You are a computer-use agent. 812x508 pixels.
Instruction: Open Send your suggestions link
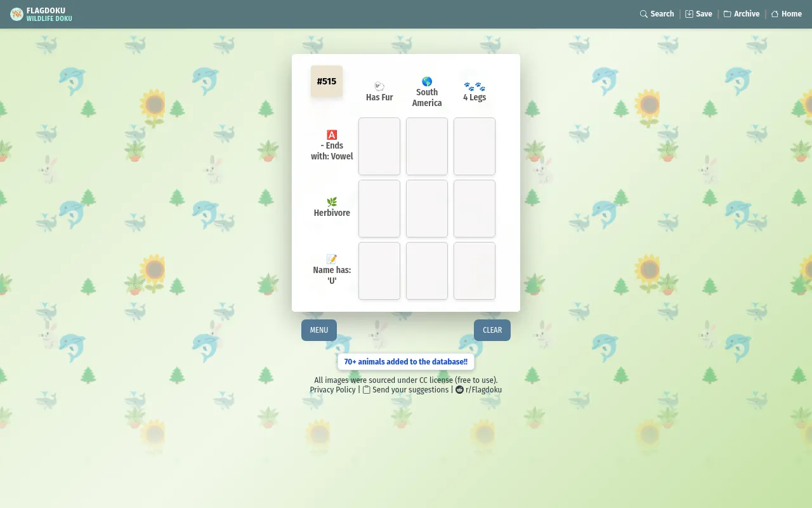pyautogui.click(x=406, y=390)
